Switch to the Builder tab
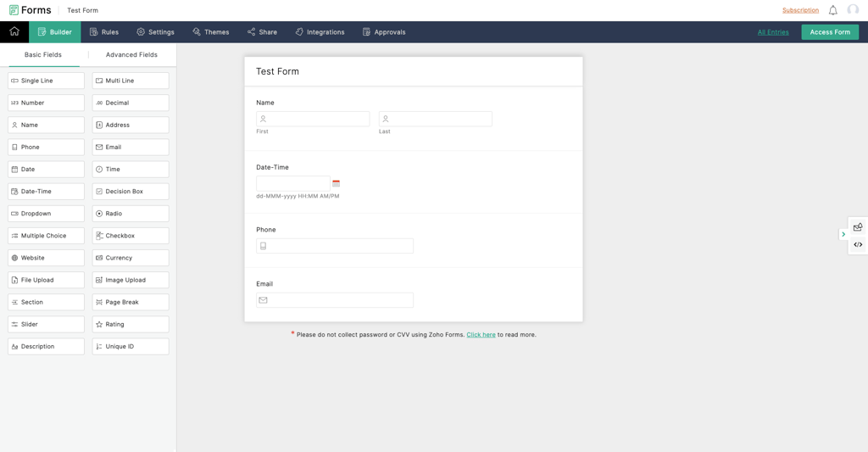 point(55,32)
